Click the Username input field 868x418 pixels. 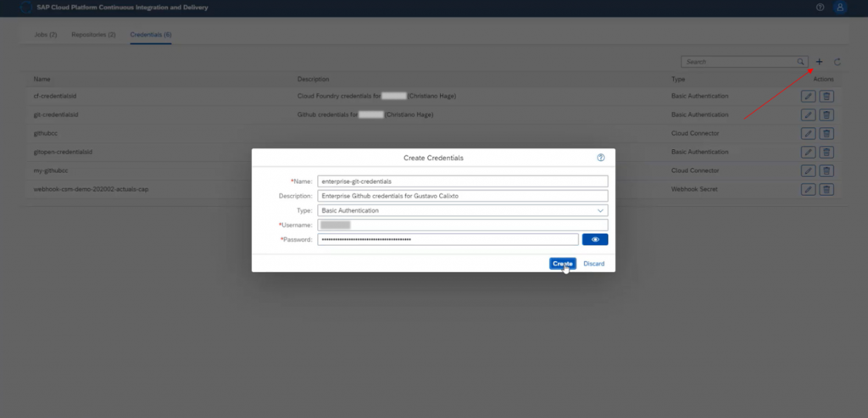pyautogui.click(x=463, y=225)
